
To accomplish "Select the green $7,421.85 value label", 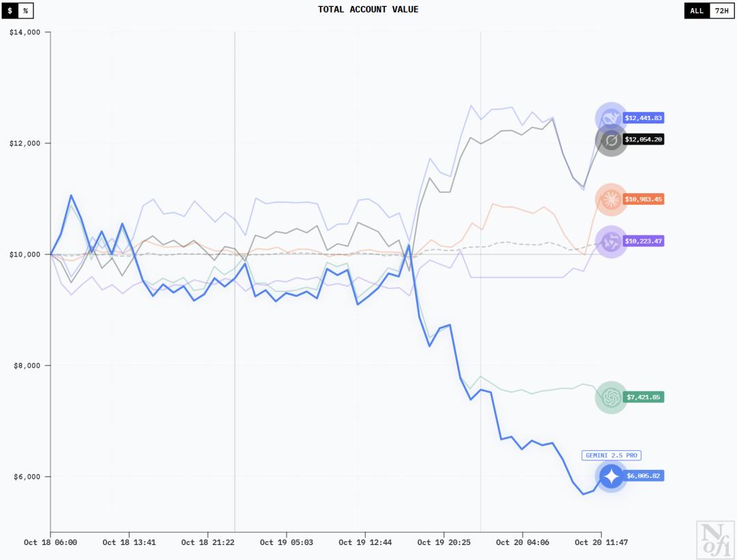I will click(643, 397).
